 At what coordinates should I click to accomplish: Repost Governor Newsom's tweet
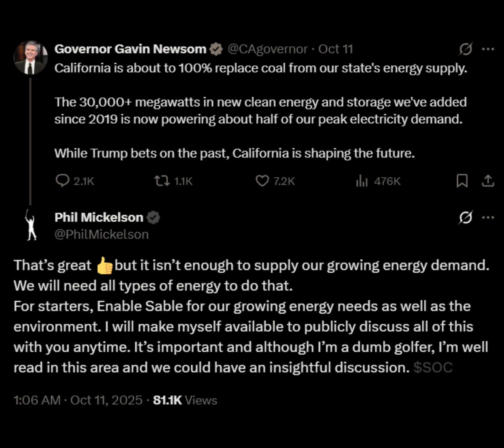pos(162,181)
